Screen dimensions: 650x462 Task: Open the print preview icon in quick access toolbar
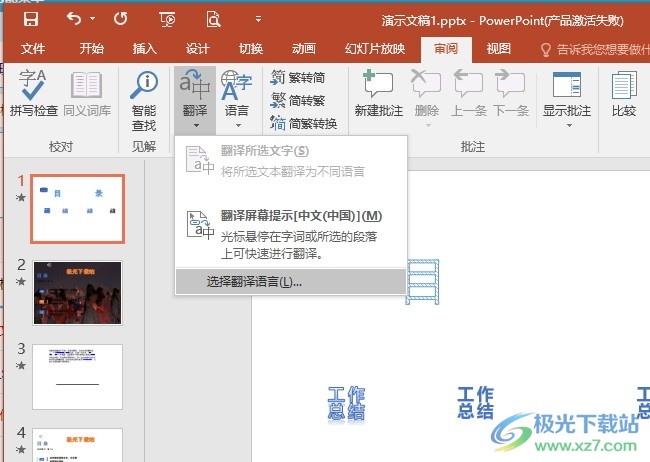point(213,19)
